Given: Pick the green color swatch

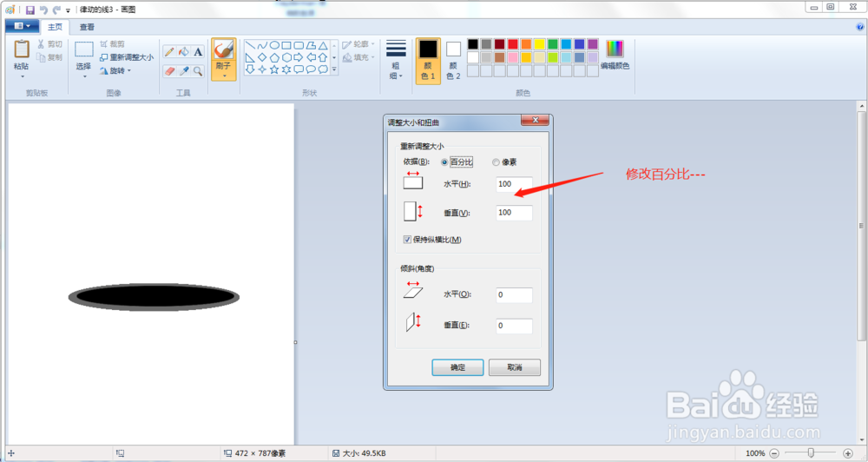Looking at the screenshot, I should coord(552,43).
